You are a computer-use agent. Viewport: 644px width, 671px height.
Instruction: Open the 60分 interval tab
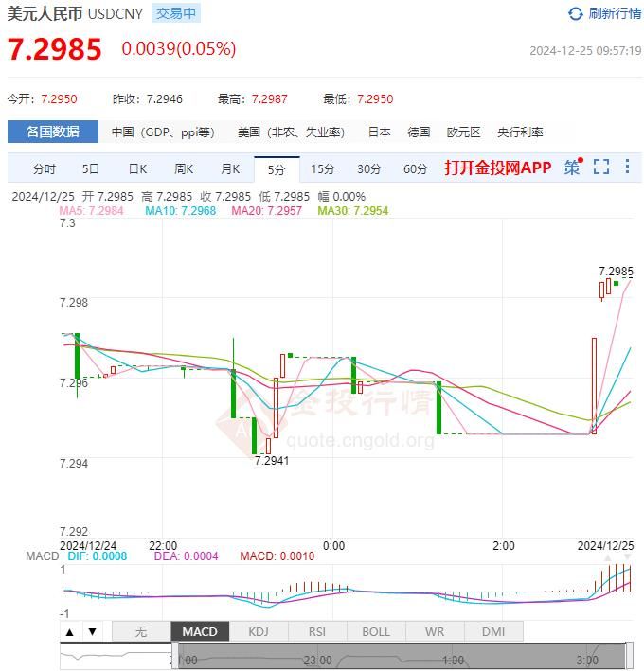[416, 169]
